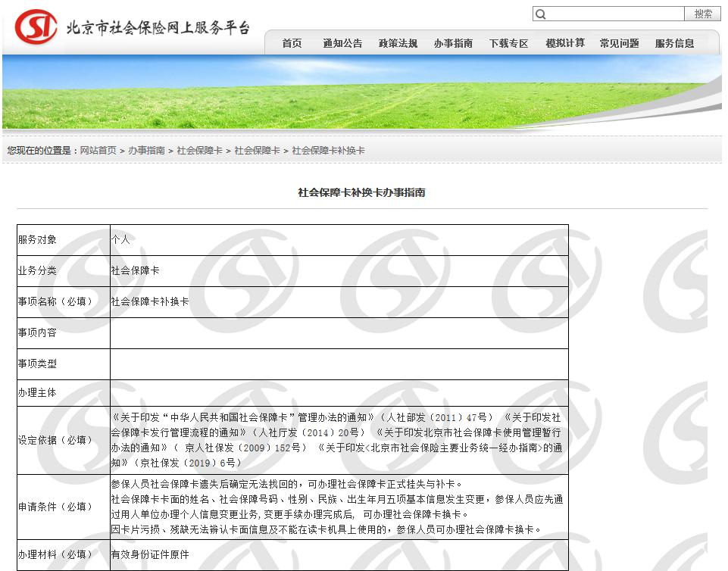This screenshot has width=728, height=571.
Task: Click the 网站首页 breadcrumb link
Action: coord(98,150)
